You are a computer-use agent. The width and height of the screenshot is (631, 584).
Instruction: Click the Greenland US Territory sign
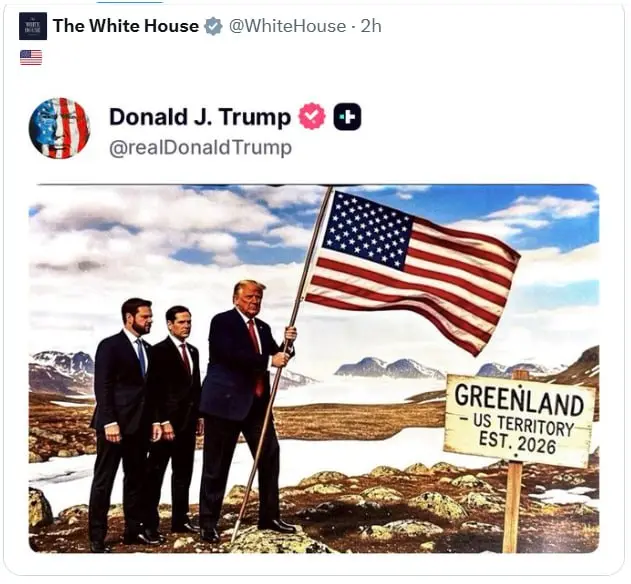click(520, 420)
